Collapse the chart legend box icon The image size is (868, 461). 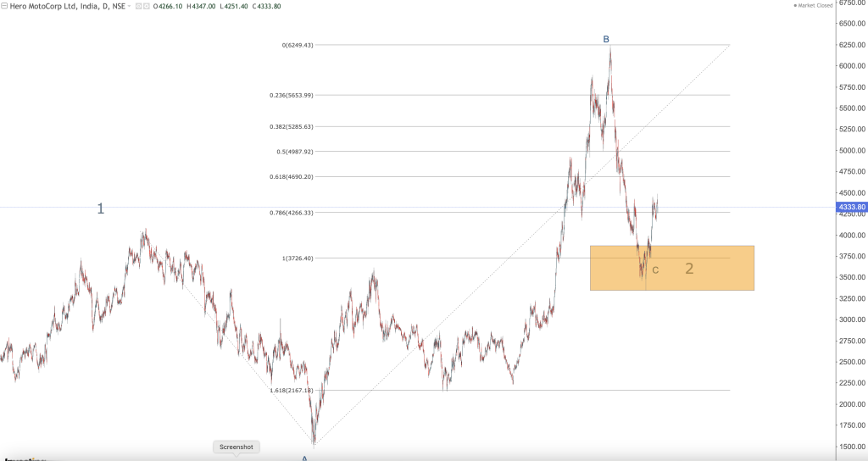coord(4,7)
